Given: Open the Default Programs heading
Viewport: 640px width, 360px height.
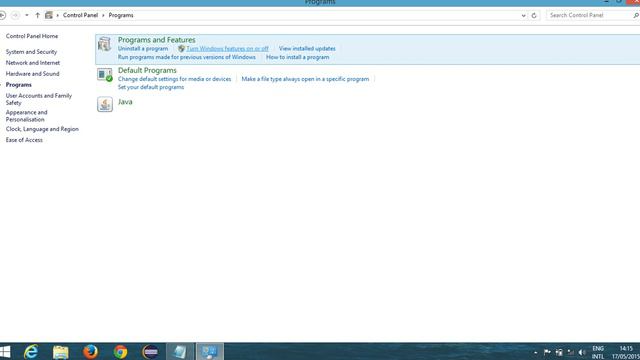Looking at the screenshot, I should tap(147, 70).
